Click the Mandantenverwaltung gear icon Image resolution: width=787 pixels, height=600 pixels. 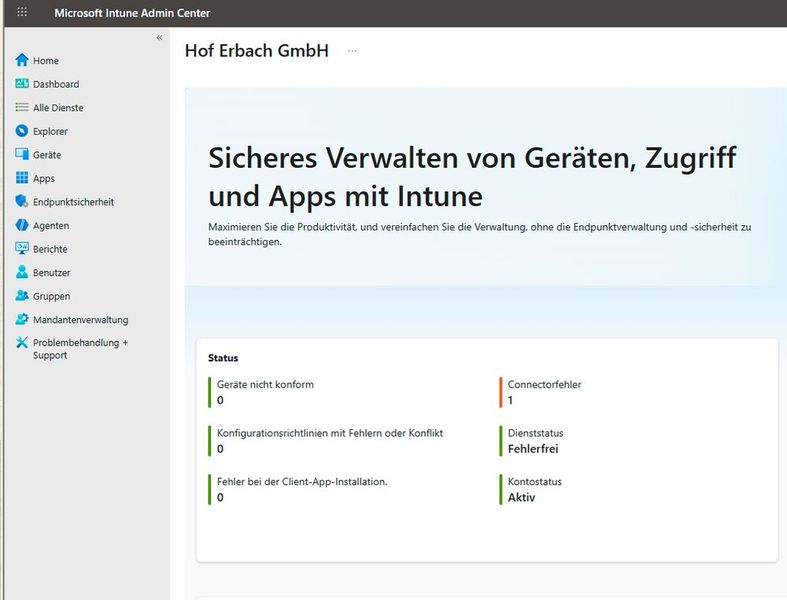22,320
